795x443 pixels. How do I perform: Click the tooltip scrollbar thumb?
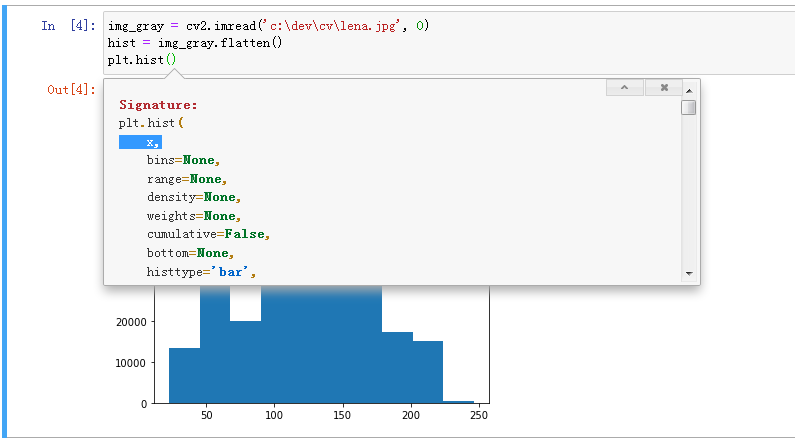689,107
